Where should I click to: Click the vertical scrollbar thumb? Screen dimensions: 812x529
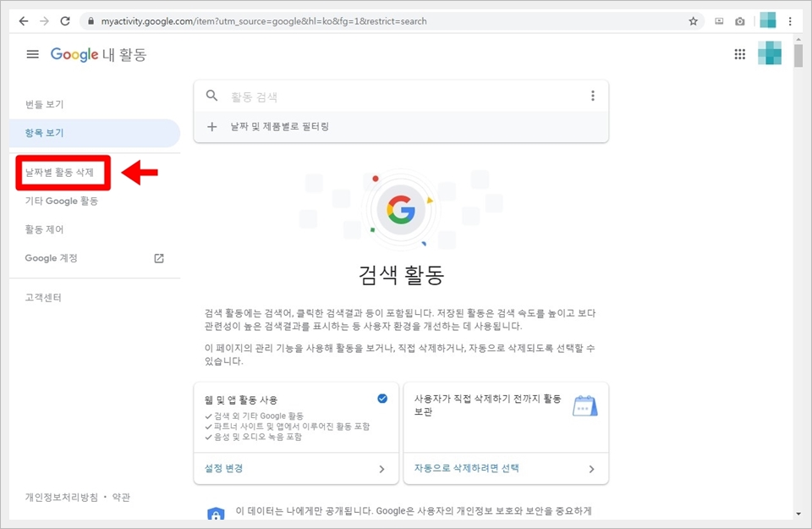(798, 55)
